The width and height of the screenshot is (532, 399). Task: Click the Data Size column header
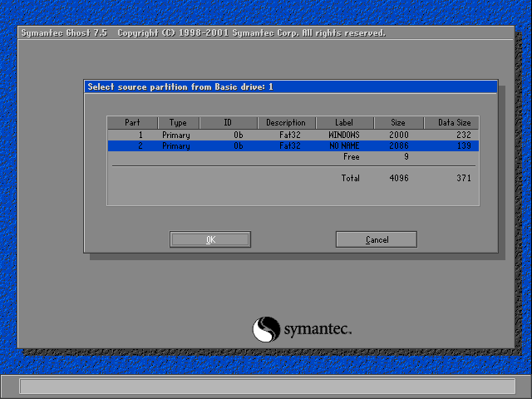[x=451, y=122]
